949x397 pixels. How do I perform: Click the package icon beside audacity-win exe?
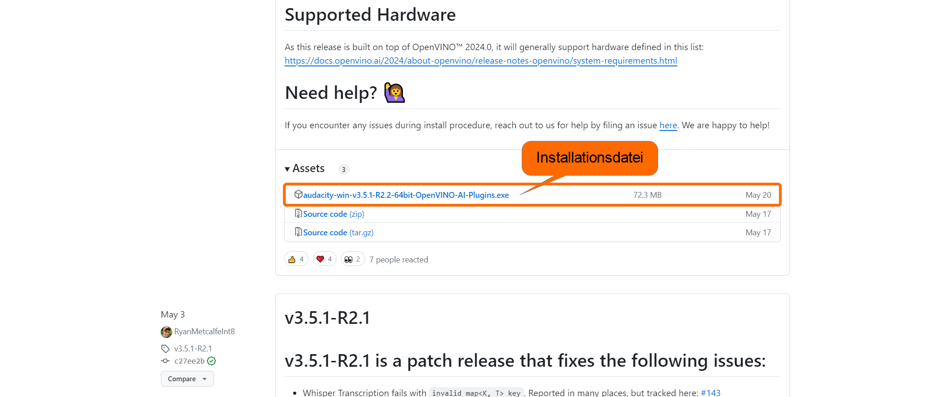298,195
